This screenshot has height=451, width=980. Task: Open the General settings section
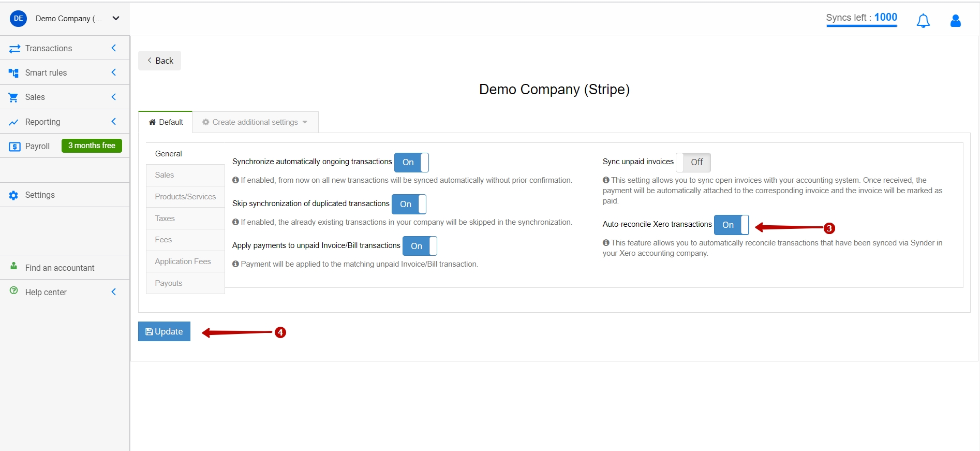click(185, 154)
